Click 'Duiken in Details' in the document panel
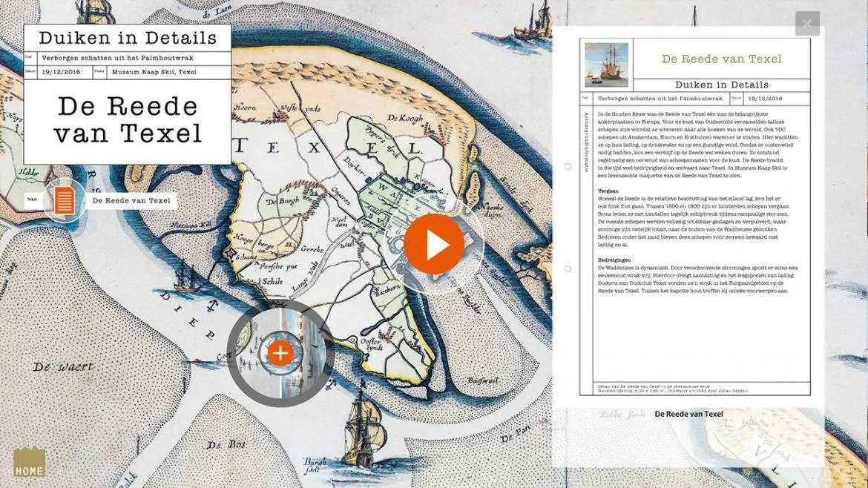 click(721, 85)
